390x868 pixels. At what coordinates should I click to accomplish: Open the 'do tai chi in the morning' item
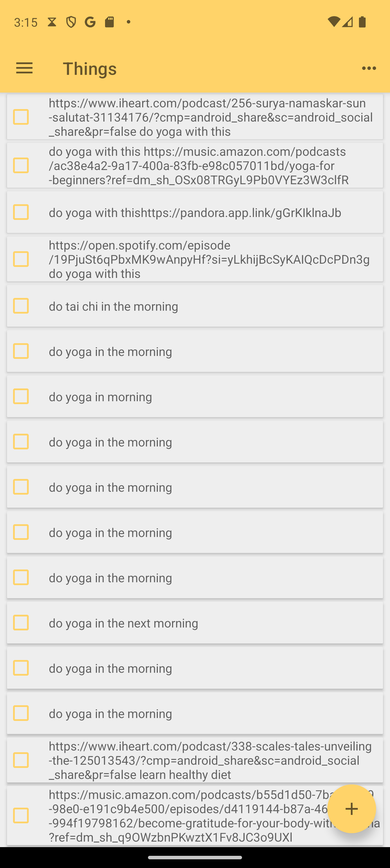[195, 306]
